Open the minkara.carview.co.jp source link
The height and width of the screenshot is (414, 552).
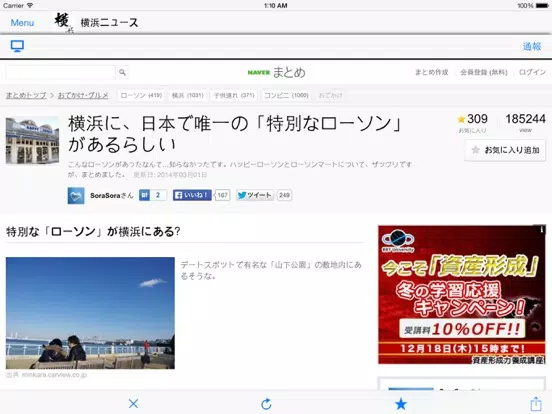(x=54, y=375)
